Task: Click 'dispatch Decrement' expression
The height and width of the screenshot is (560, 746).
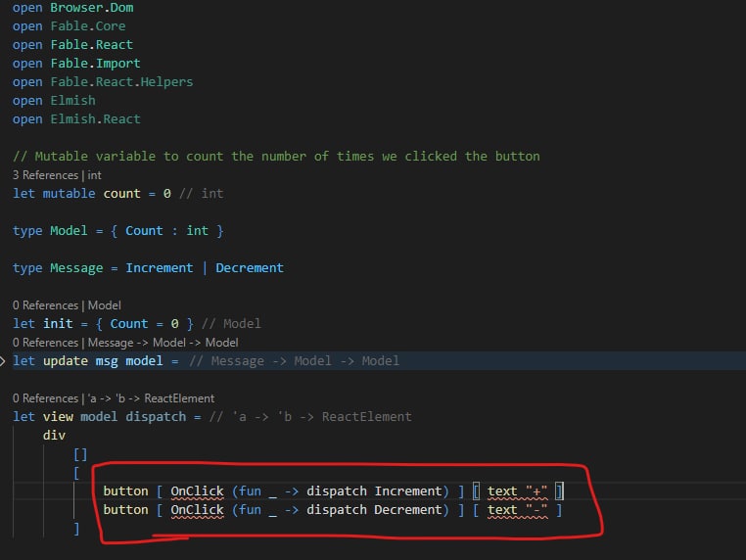Action: click(374, 509)
